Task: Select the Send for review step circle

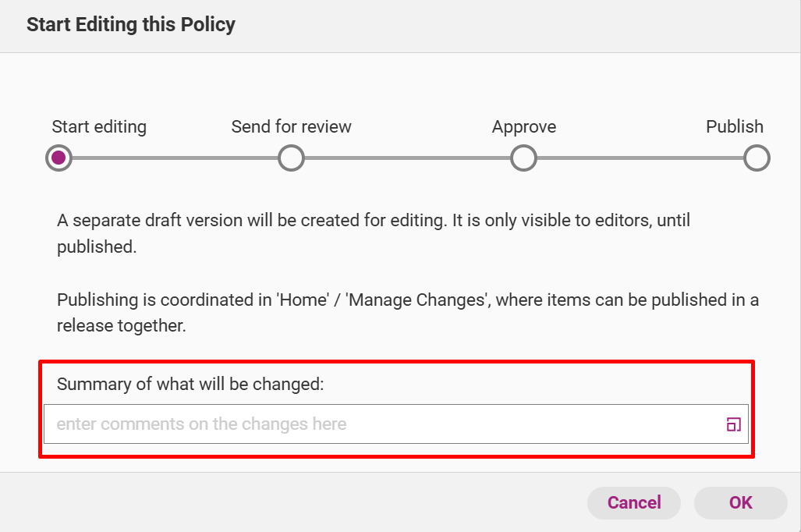Action: point(291,158)
